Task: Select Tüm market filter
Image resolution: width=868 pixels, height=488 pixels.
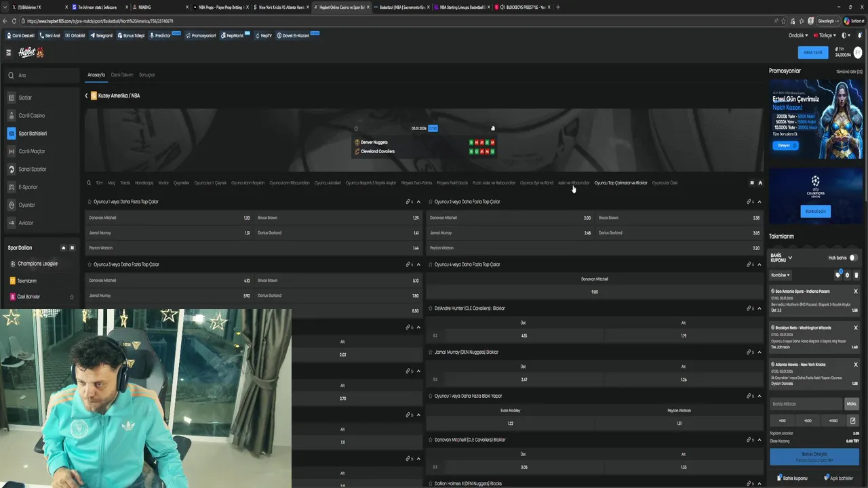Action: pos(99,183)
